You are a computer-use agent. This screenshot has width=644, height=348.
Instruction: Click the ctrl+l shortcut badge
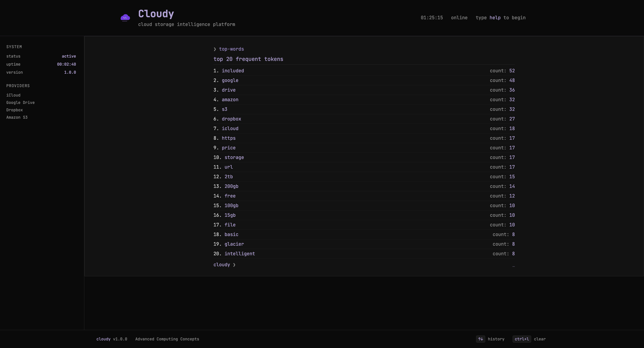pos(522,339)
